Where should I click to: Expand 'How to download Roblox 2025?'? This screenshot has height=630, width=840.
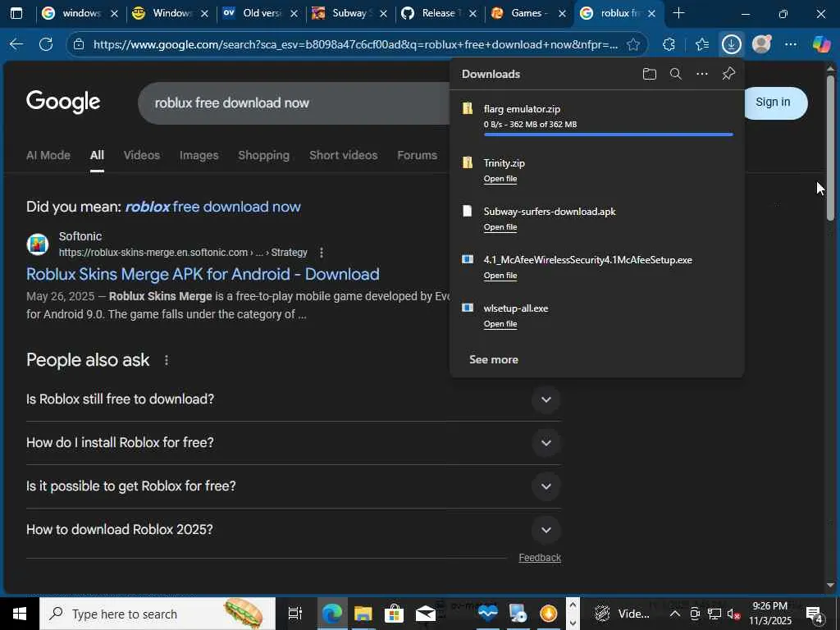point(546,530)
